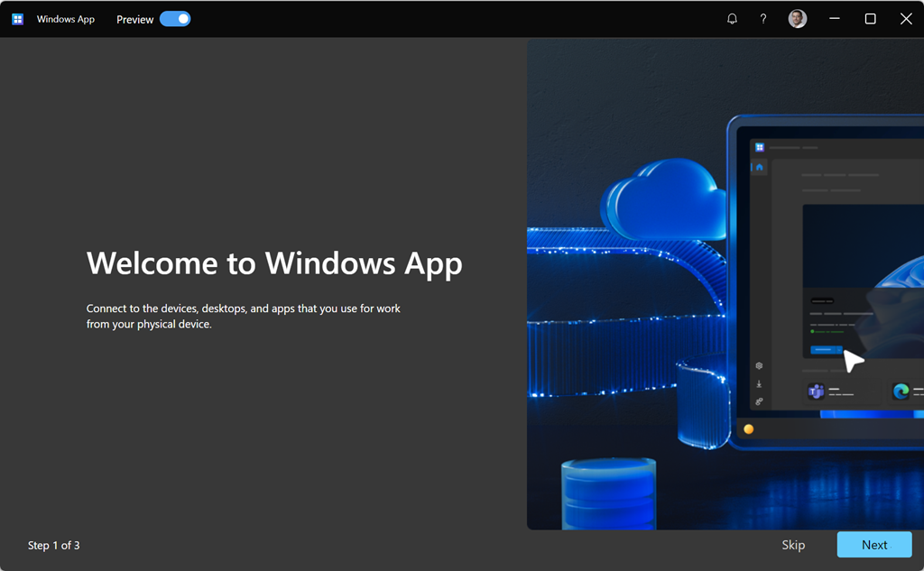
Task: Click the Edge icon in the illustration
Action: [x=901, y=391]
